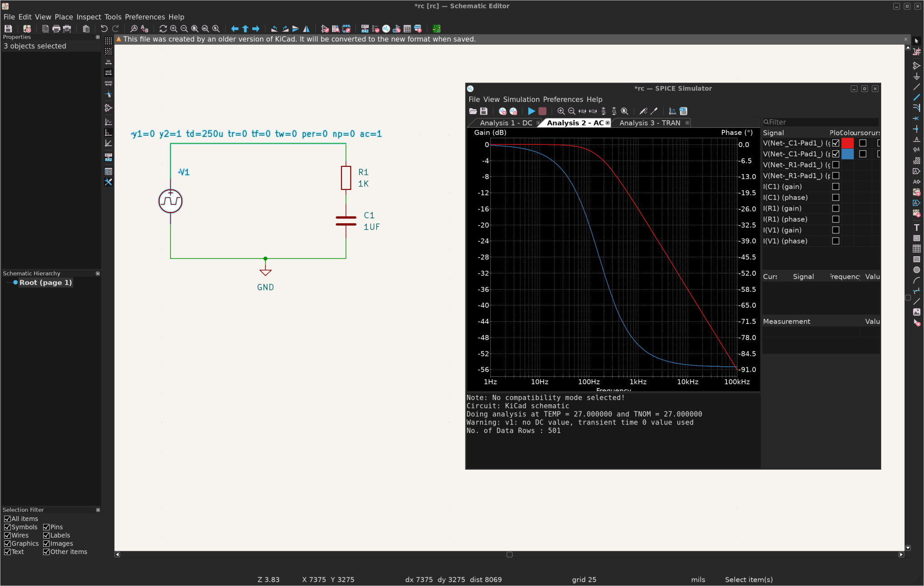
Task: Enable plotting for the I(V1) (gain) signal
Action: point(836,230)
